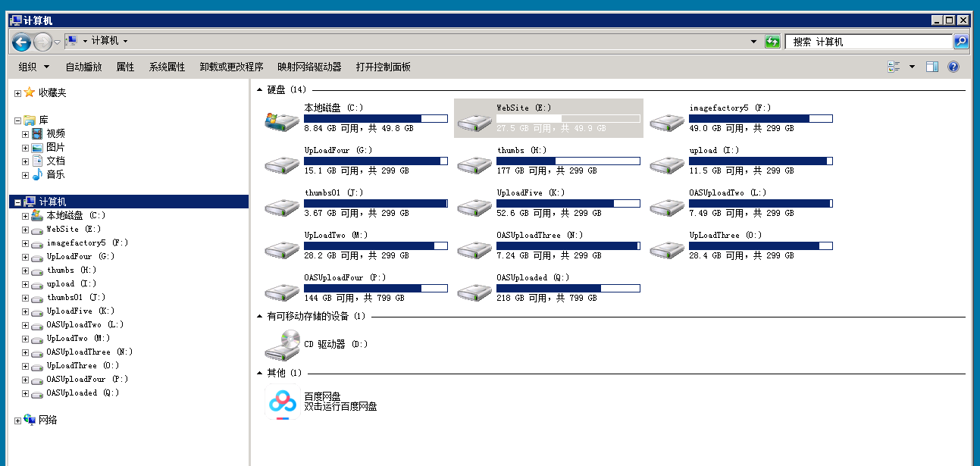Select UpLoadThree (O:) in the navigation tree
Viewport: 980px width, 466px height.
click(x=82, y=366)
